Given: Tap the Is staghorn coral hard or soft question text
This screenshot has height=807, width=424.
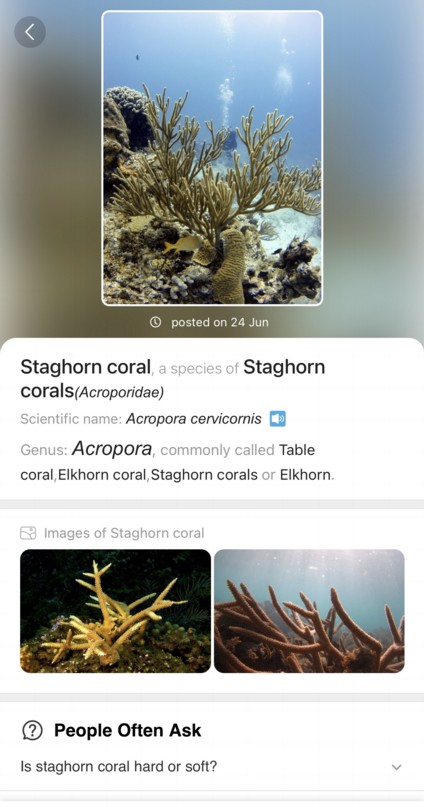Looking at the screenshot, I should click(x=119, y=767).
